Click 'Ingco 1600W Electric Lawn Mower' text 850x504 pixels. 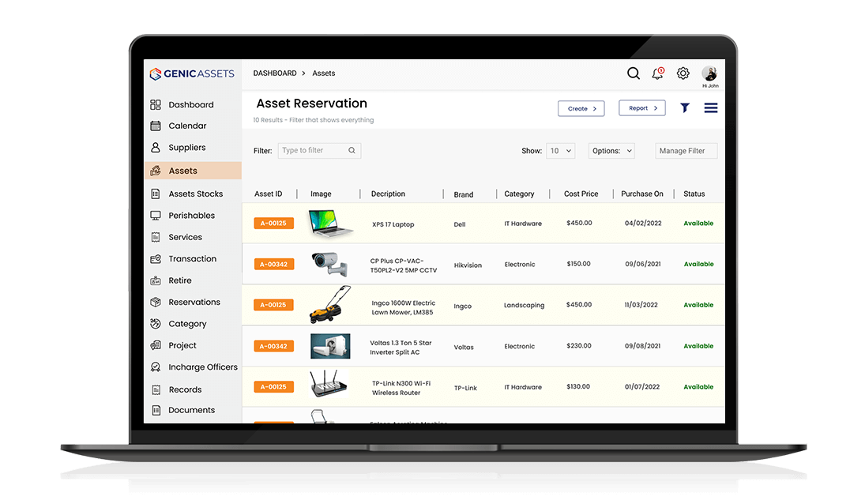[404, 308]
